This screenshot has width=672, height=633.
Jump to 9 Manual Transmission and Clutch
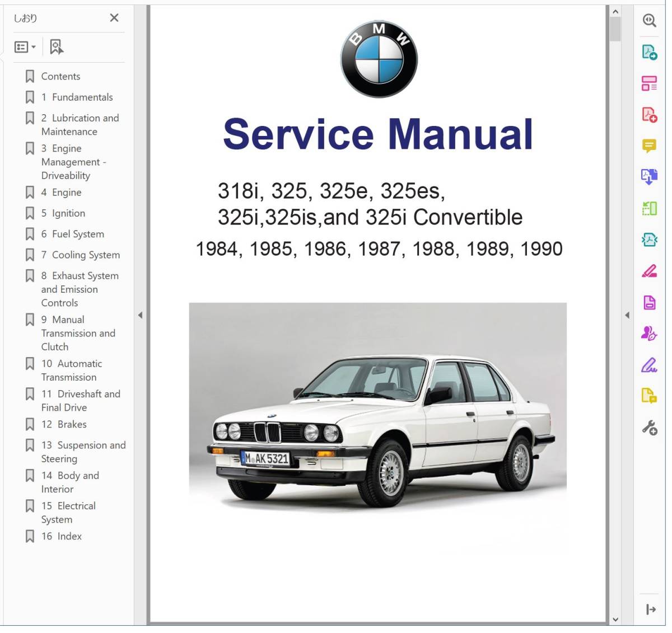[78, 333]
